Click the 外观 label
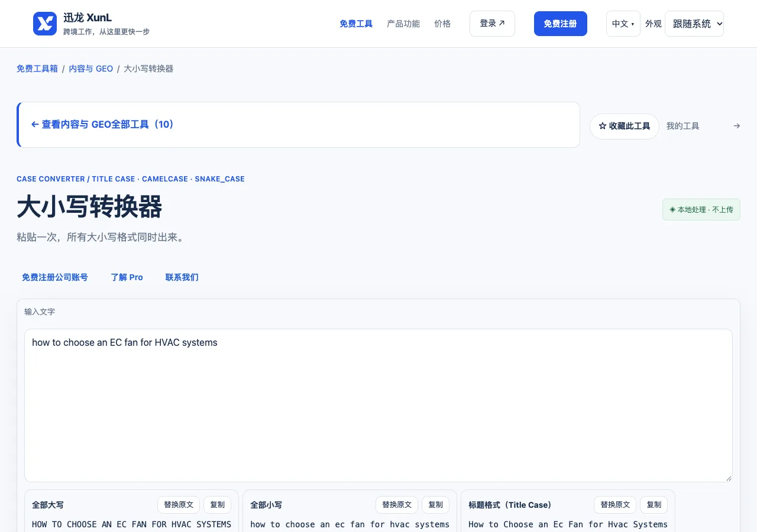 pos(654,24)
